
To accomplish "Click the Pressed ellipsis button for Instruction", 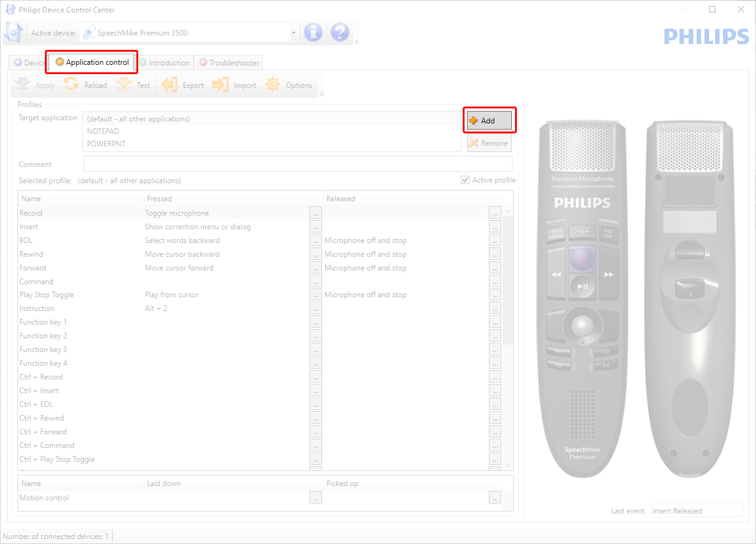I will coord(316,308).
